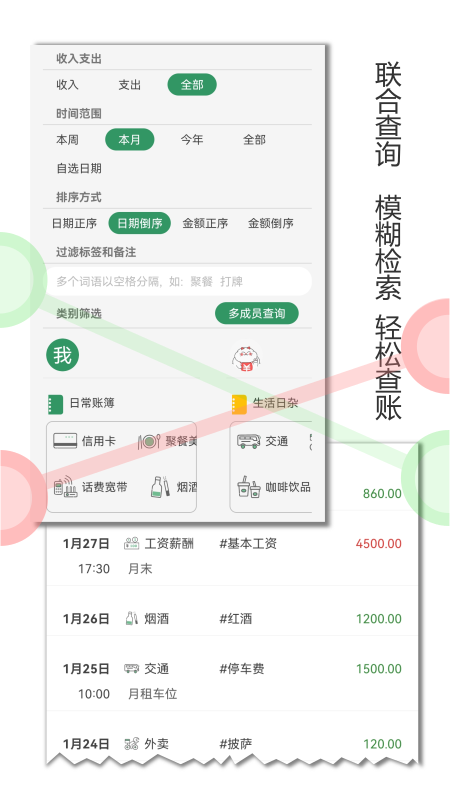Select the 收入 income filter
The height and width of the screenshot is (800, 450).
pos(67,85)
